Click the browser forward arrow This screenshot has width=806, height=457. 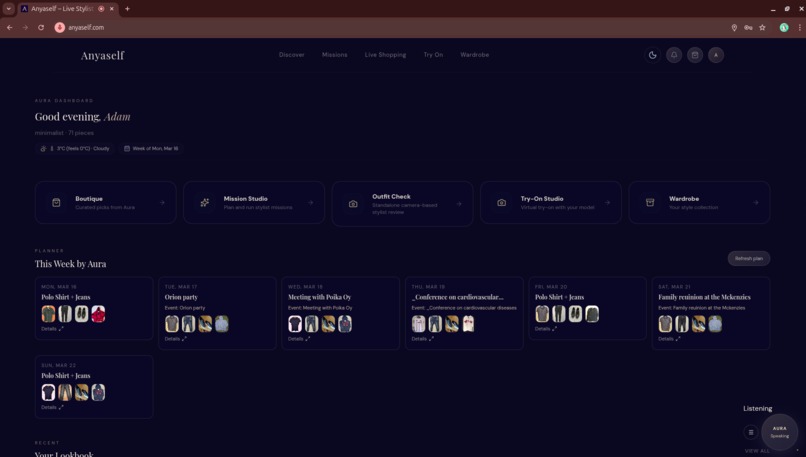click(x=25, y=28)
